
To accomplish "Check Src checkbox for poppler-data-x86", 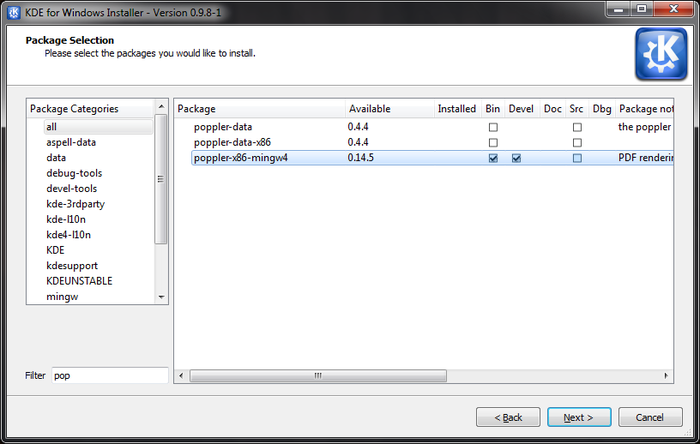I will click(x=577, y=143).
